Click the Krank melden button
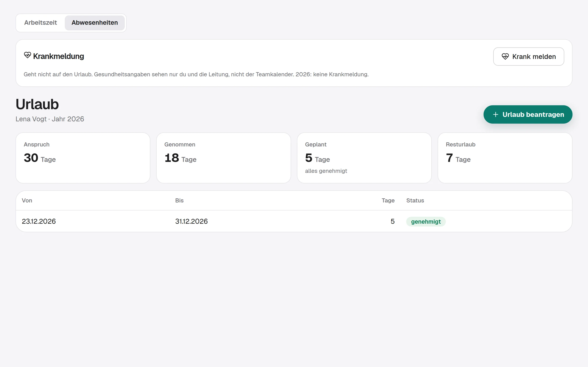 [x=529, y=57]
